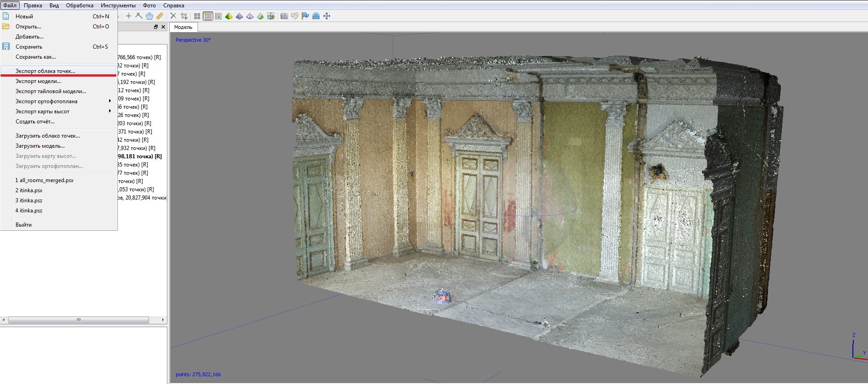The height and width of the screenshot is (384, 868).
Task: Switch to tiled model view
Action: tap(271, 16)
